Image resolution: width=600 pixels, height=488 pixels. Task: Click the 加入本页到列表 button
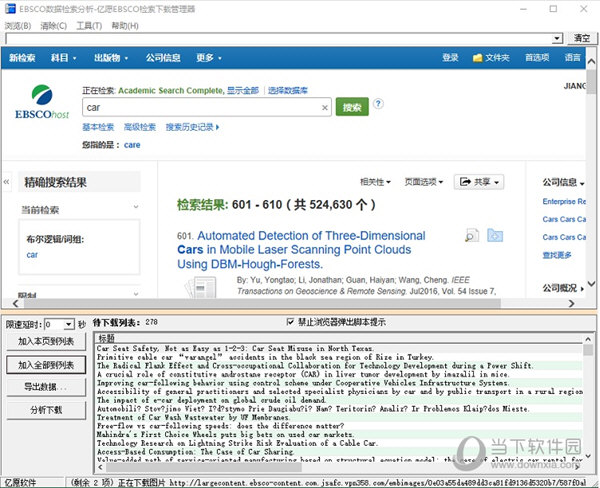click(x=46, y=341)
